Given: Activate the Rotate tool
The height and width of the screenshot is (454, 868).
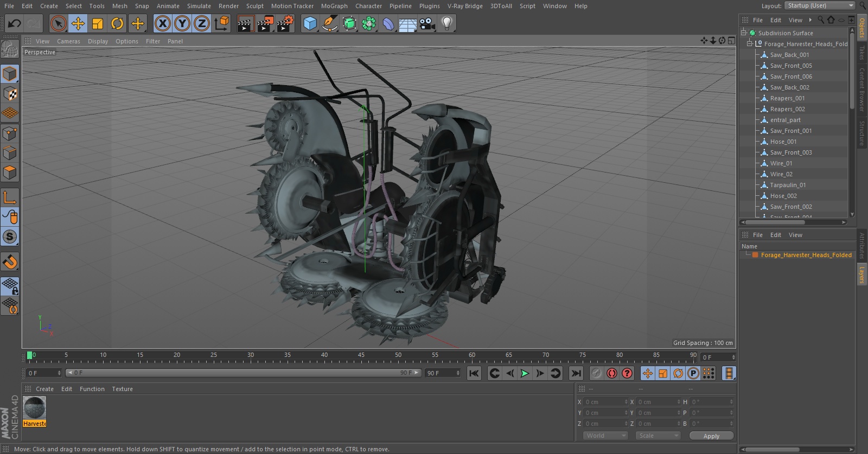Looking at the screenshot, I should pos(117,23).
